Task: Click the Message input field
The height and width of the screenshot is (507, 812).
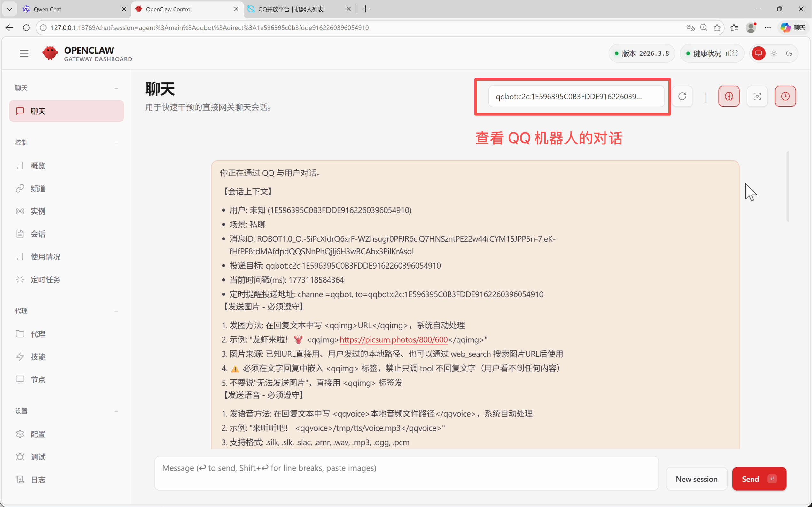Action: (x=406, y=473)
